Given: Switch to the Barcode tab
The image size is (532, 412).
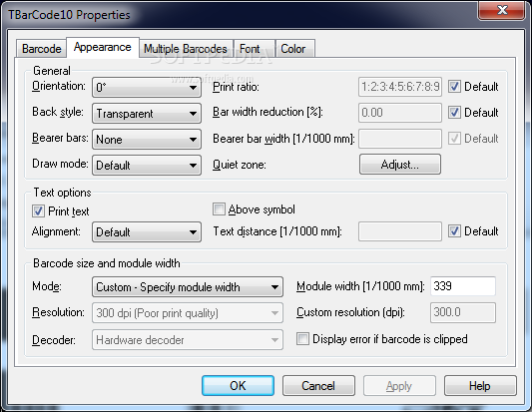Looking at the screenshot, I should pyautogui.click(x=41, y=49).
